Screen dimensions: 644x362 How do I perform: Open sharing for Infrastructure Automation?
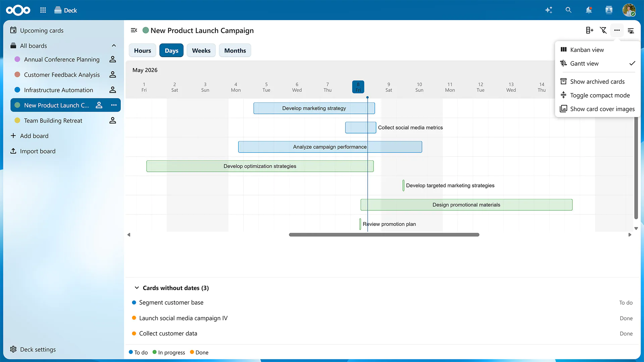tap(113, 90)
